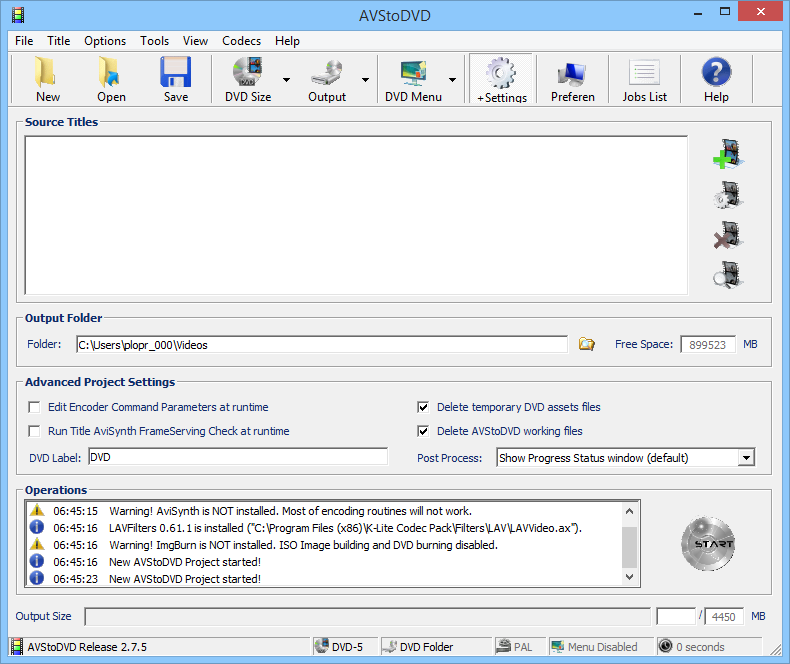Open the File menu
This screenshot has height=664, width=790.
(x=24, y=41)
